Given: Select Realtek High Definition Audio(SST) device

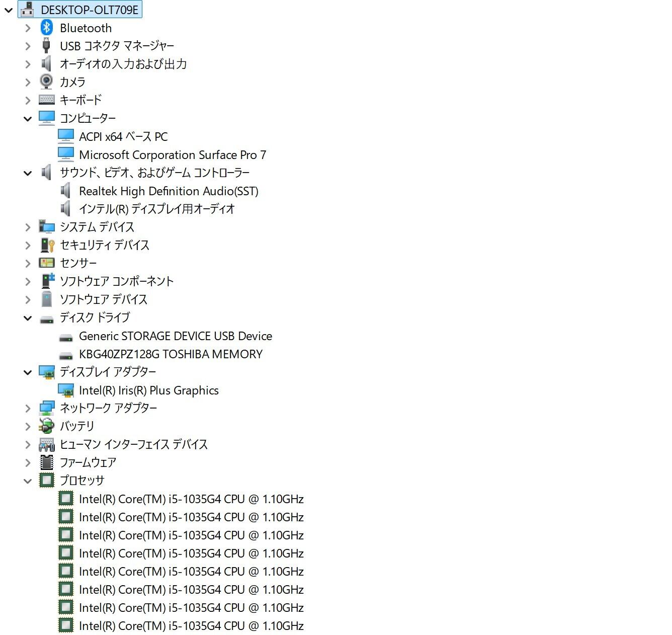Looking at the screenshot, I should [169, 191].
